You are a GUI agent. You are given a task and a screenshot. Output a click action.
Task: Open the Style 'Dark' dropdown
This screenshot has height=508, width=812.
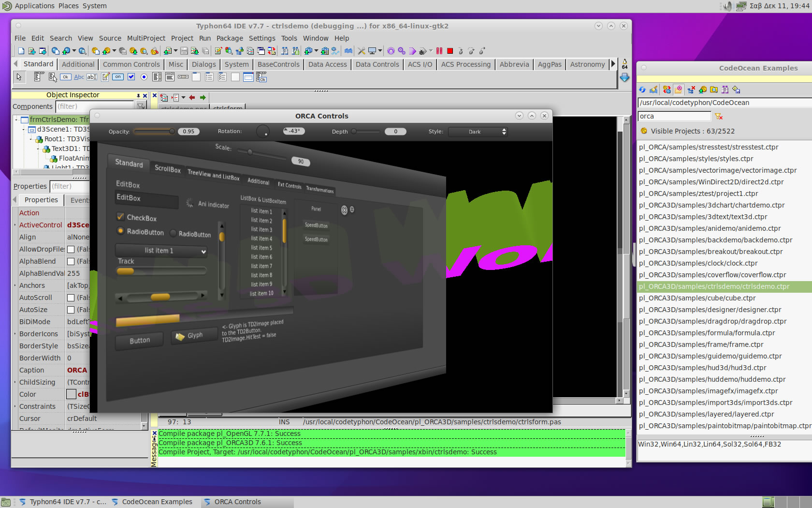pyautogui.click(x=478, y=132)
